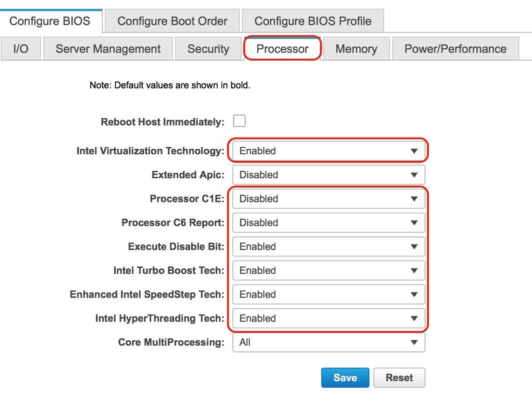Open the Core MultiProcessing dropdown
Viewport: 532px width, 402px height.
(329, 343)
